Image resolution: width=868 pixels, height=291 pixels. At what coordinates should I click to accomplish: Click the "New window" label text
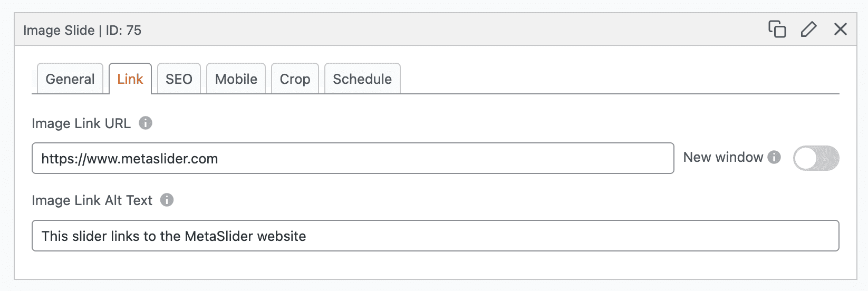[x=723, y=157]
